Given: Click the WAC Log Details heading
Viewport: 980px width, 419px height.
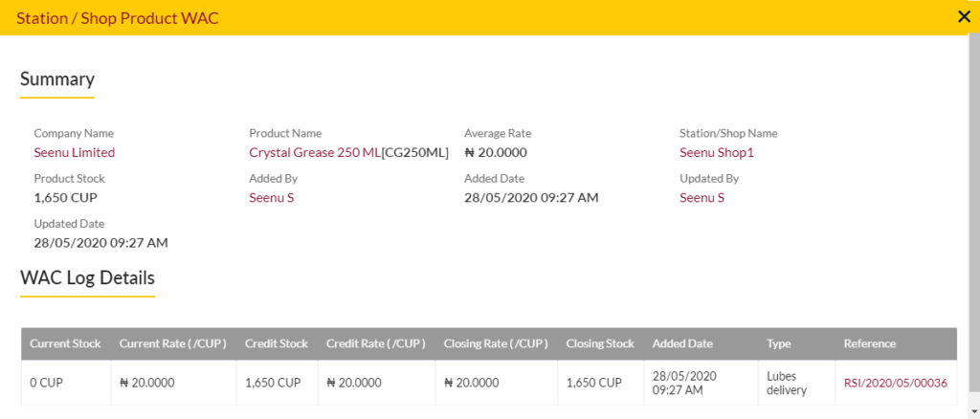Looking at the screenshot, I should point(87,277).
